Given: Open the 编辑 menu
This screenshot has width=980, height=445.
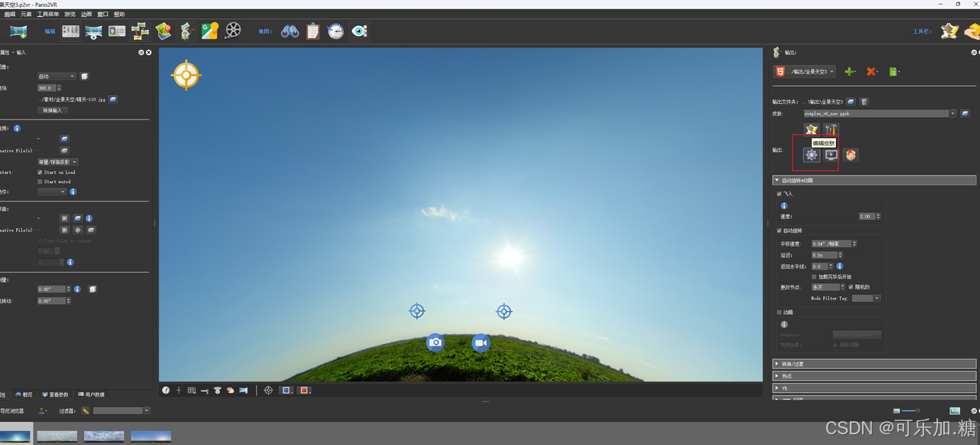Looking at the screenshot, I should 10,15.
